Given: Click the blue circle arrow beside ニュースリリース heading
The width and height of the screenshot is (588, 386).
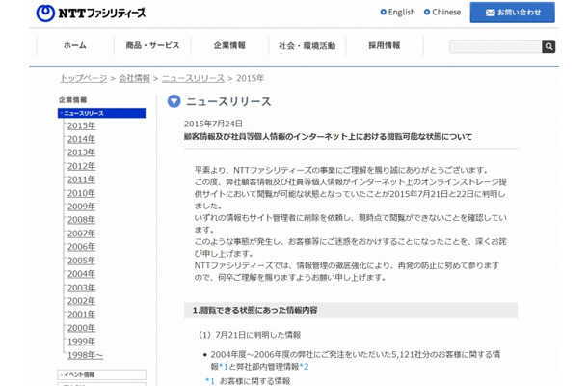Looking at the screenshot, I should pyautogui.click(x=174, y=101).
